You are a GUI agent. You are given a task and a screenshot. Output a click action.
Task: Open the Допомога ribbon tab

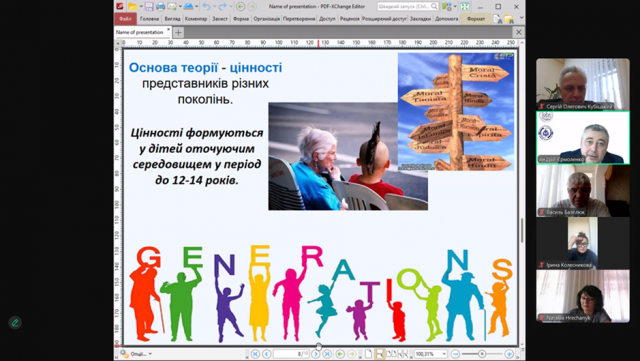click(x=447, y=19)
